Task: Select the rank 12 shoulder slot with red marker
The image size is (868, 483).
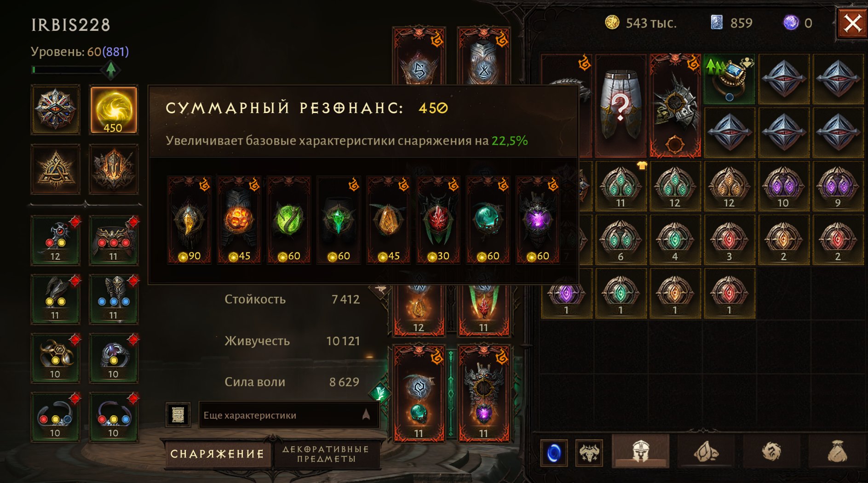Action: (56, 240)
